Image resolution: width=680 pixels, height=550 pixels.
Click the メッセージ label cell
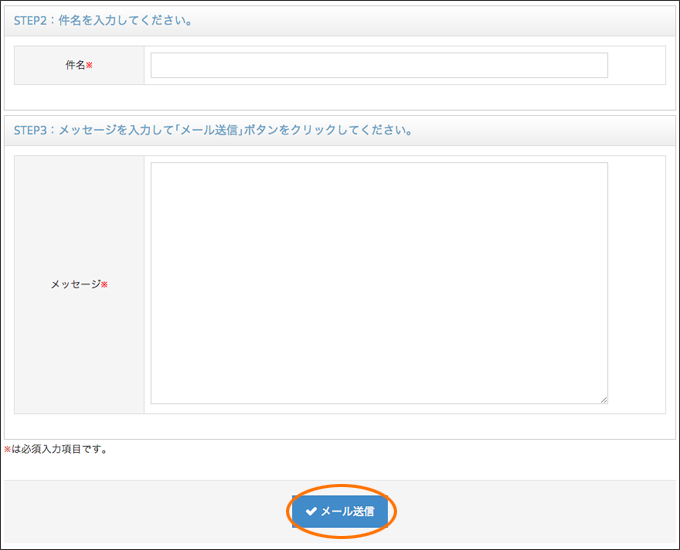(x=79, y=285)
